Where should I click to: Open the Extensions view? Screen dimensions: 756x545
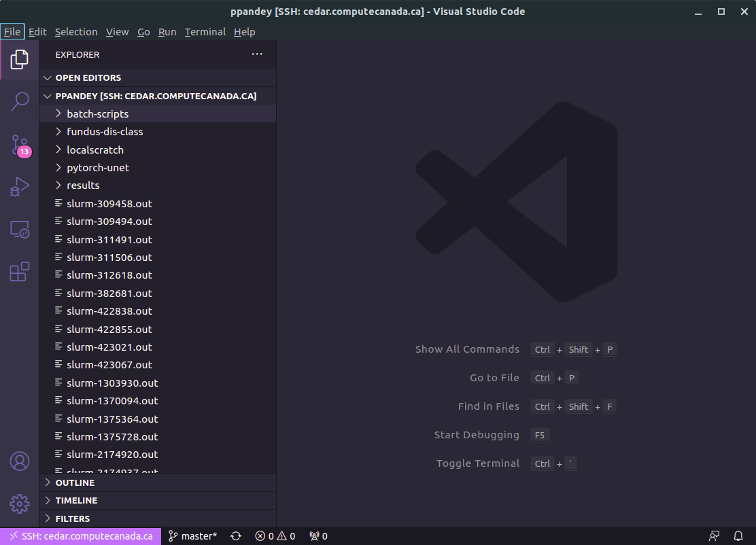point(20,272)
